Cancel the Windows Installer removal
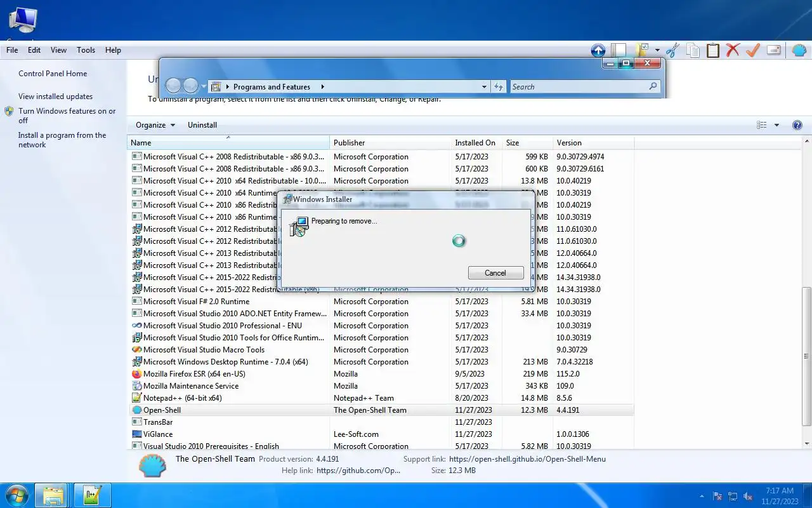812x508 pixels. coord(495,273)
